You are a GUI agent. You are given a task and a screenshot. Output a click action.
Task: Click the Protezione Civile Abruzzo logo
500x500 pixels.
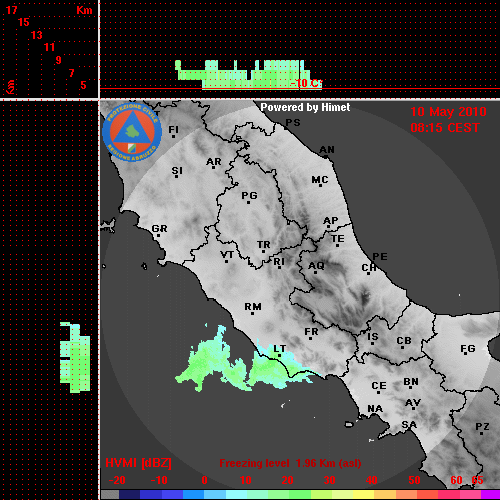132,133
